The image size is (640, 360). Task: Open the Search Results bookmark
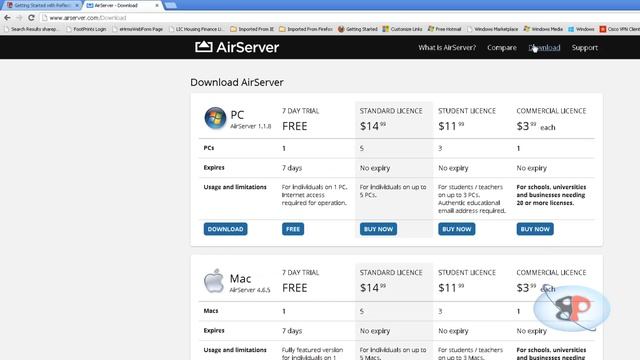tap(31, 29)
